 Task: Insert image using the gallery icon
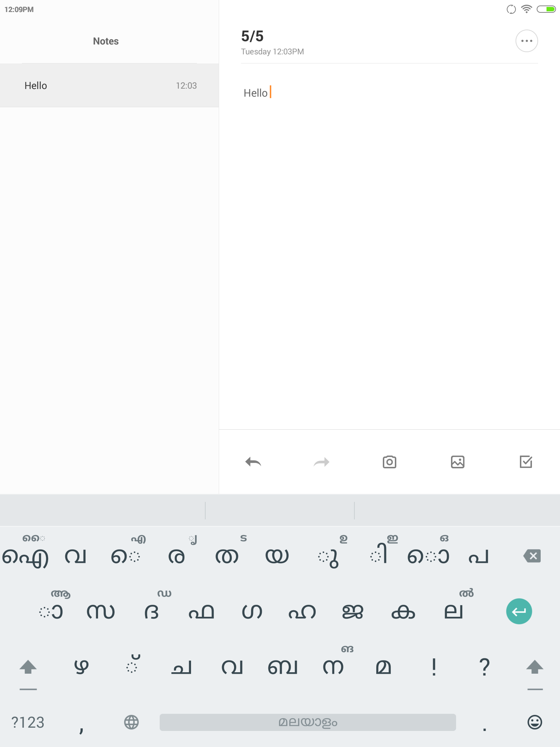(458, 462)
